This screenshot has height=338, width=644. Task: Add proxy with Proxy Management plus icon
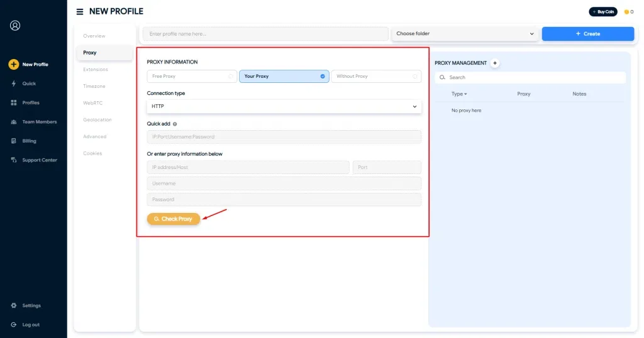[x=495, y=63]
